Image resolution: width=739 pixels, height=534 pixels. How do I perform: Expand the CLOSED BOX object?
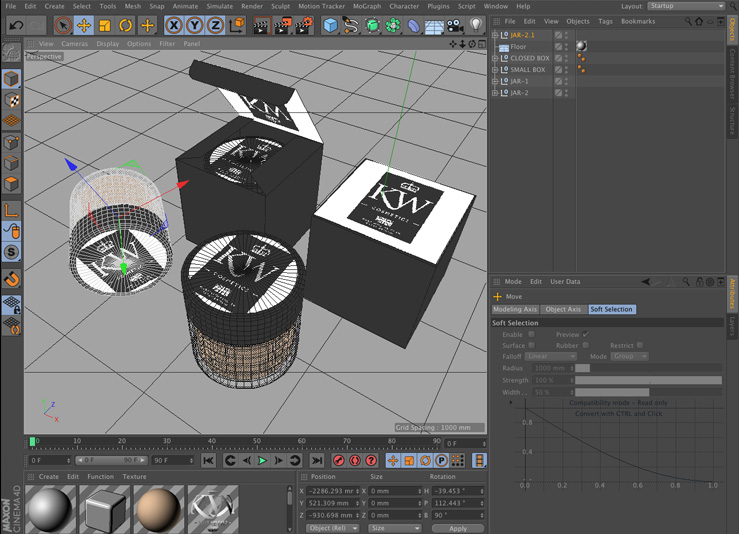point(495,58)
